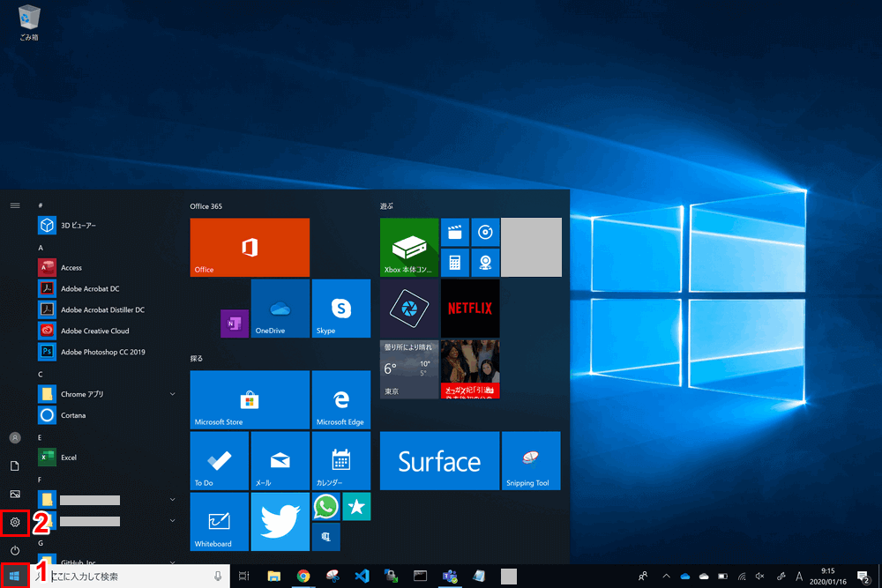The height and width of the screenshot is (588, 882).
Task: Launch Excel from the app list
Action: [107, 458]
